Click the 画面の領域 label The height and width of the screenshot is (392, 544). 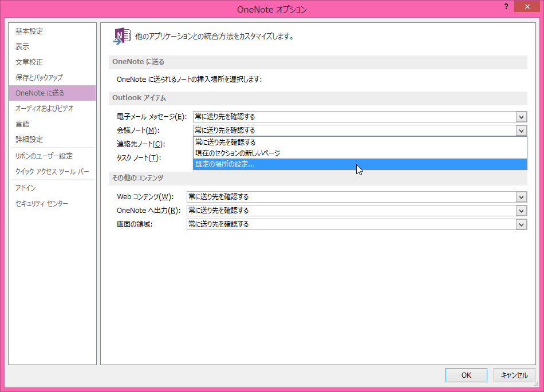coord(135,224)
